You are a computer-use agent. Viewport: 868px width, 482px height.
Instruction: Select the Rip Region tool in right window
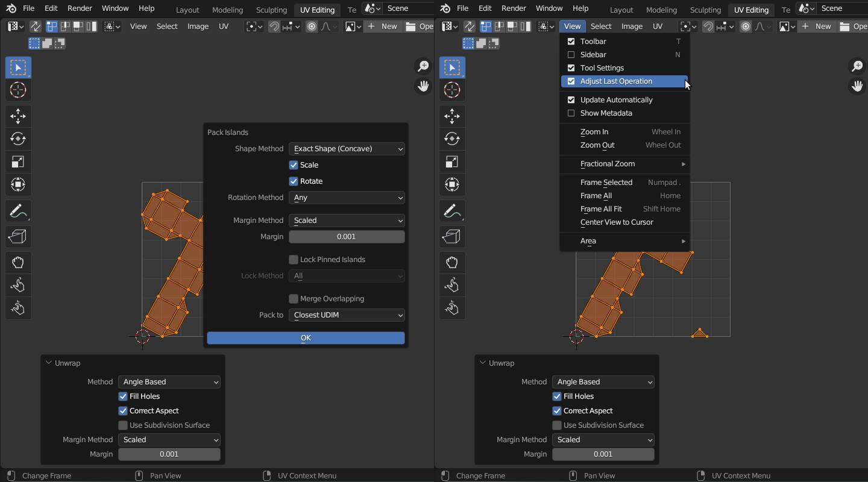point(452,236)
